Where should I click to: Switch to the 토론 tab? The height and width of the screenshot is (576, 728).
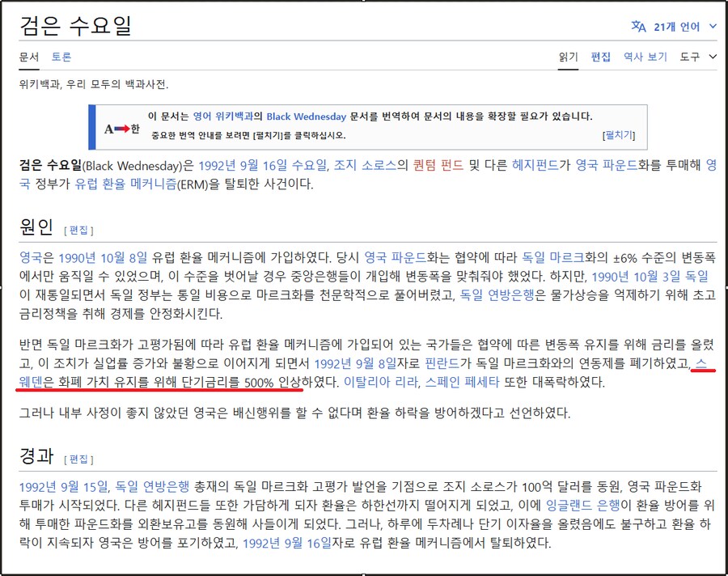coord(62,57)
